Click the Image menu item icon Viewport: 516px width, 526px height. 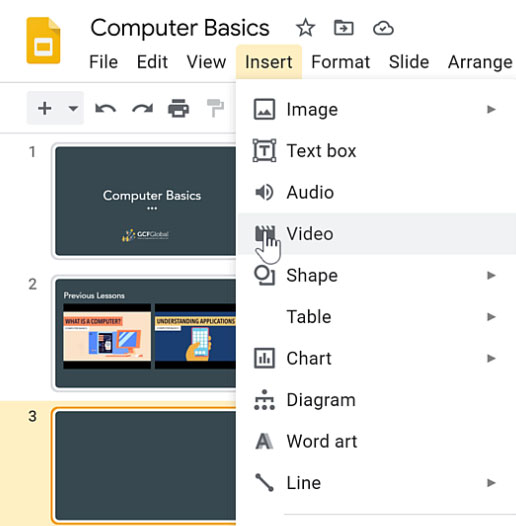[264, 109]
